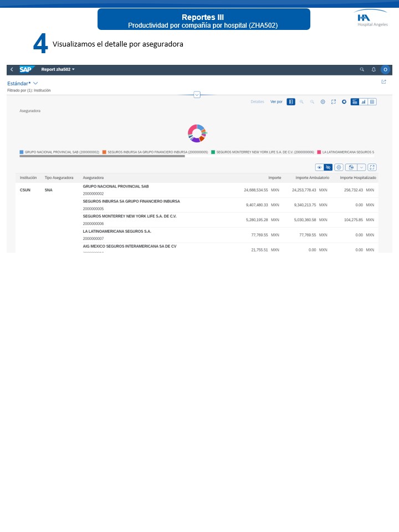This screenshot has height=532, width=399.
Task: Click the Importe Ambulatorio column header
Action: 313,178
